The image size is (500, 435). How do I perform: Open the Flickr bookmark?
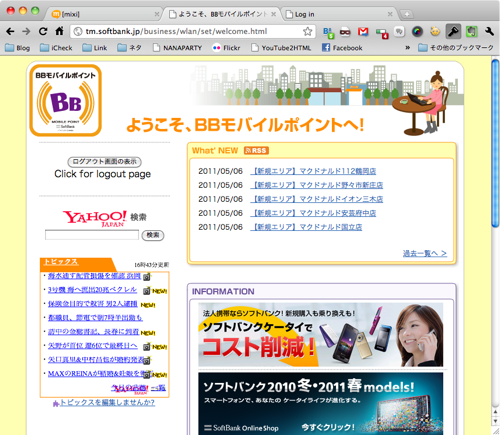coord(226,48)
